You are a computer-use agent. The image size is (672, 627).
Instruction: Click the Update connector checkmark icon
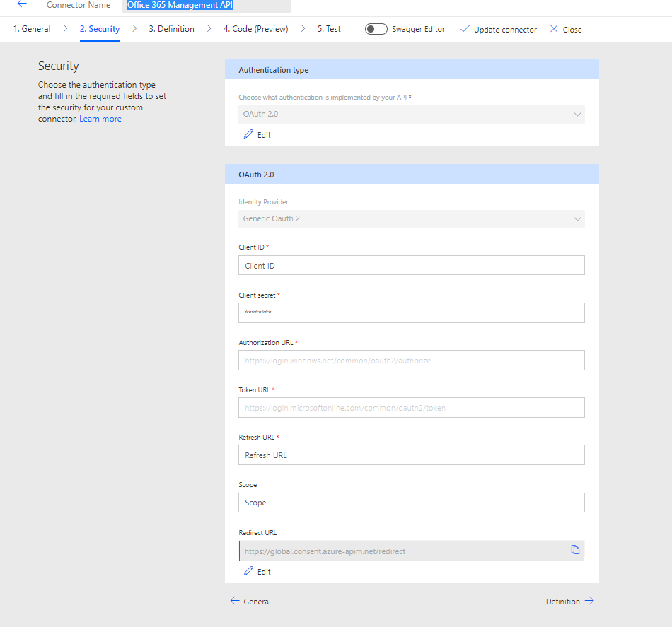465,29
